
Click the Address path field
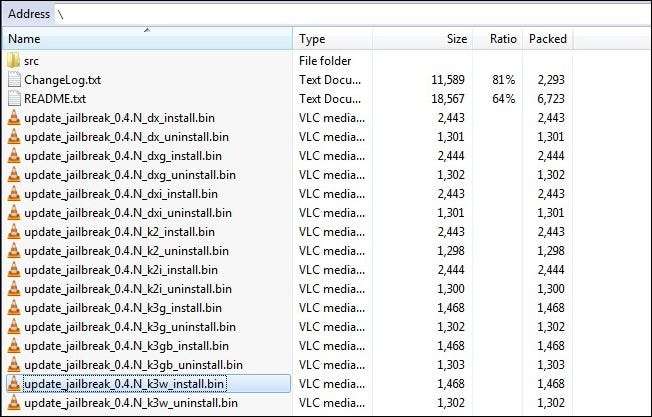tap(353, 14)
